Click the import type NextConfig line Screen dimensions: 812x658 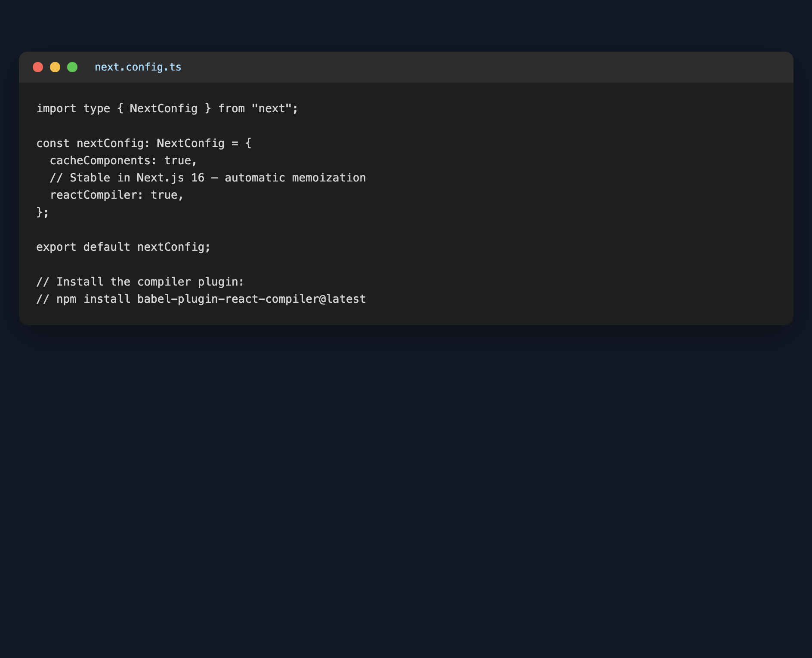click(x=167, y=108)
